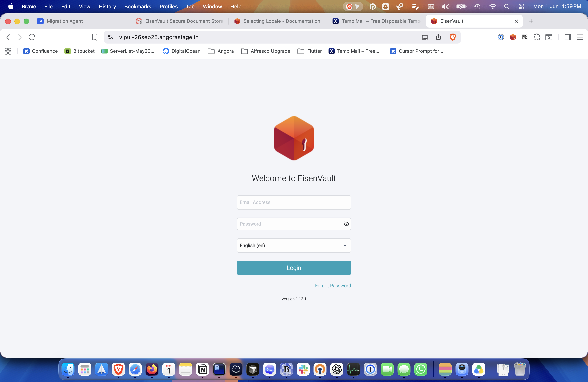
Task: Launch Finder from the Dock
Action: click(68, 369)
